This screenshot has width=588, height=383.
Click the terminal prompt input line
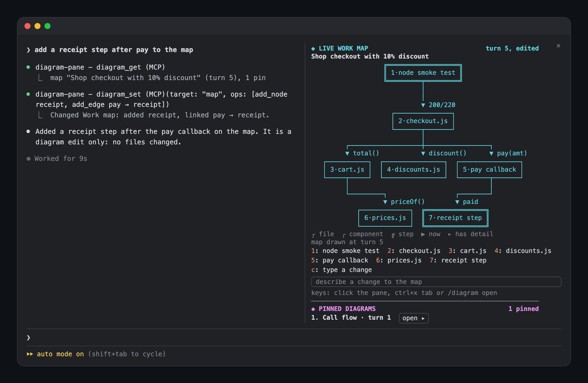(x=294, y=338)
